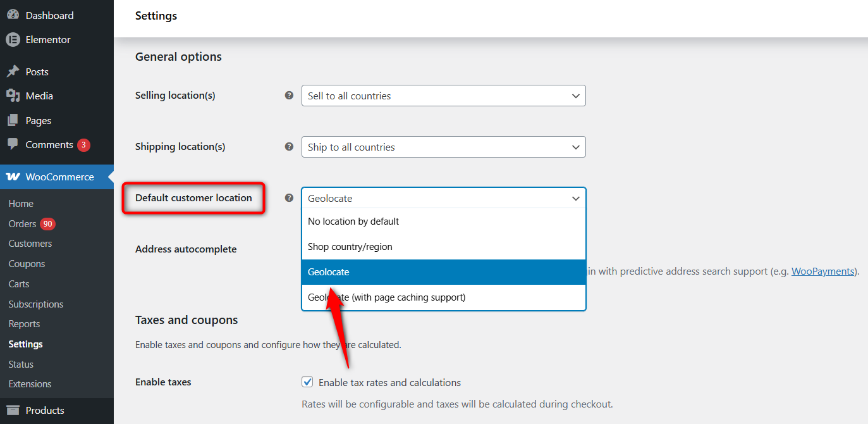Open the WordPress Dashboard icon
Screen dimensions: 868x424
tap(13, 15)
